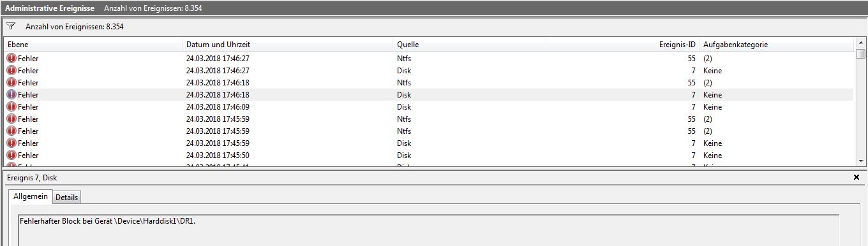Sort by the Ereignis-ID column header
This screenshot has width=868, height=246.
pos(622,45)
